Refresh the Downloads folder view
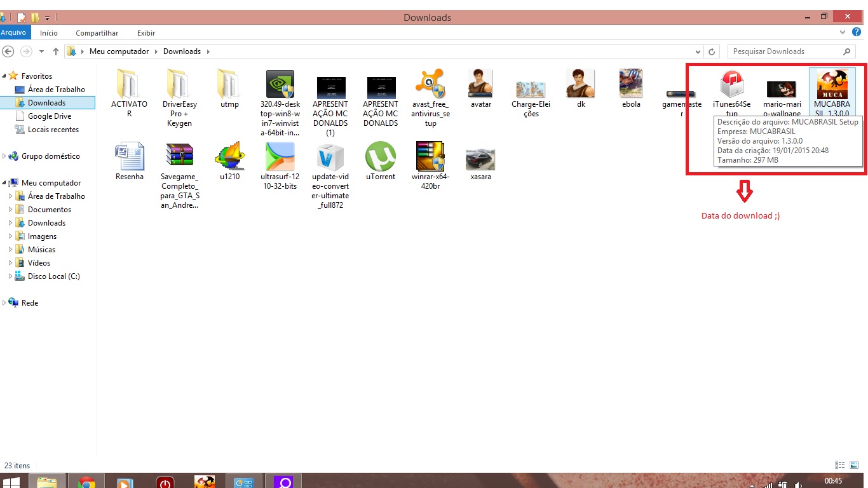This screenshot has width=868, height=488. click(712, 51)
